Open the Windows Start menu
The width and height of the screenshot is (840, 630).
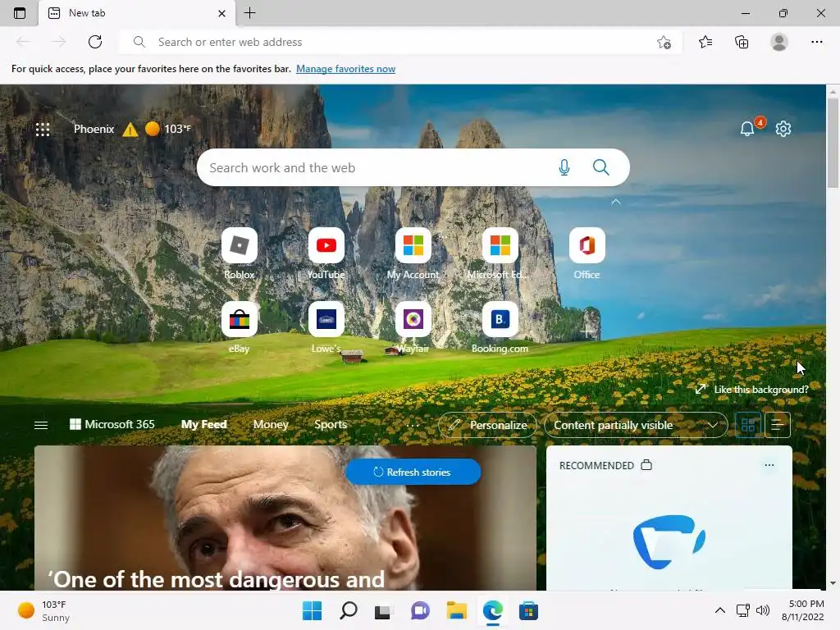[312, 610]
